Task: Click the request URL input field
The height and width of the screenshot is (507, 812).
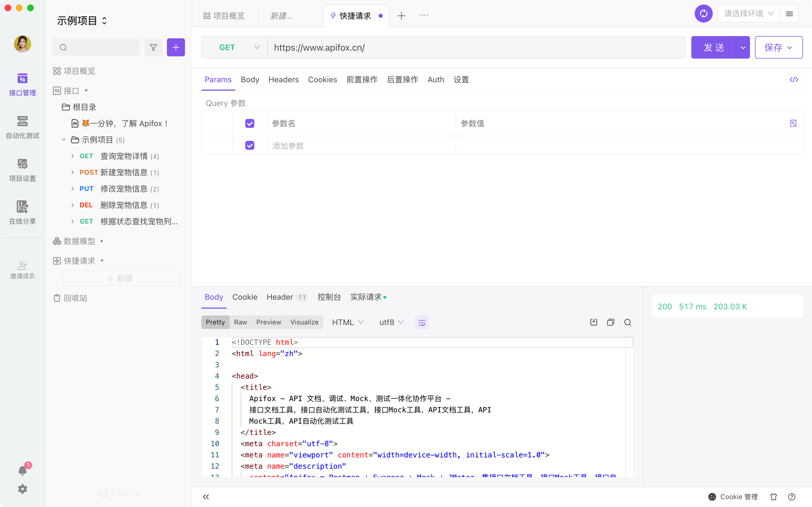Action: click(476, 47)
